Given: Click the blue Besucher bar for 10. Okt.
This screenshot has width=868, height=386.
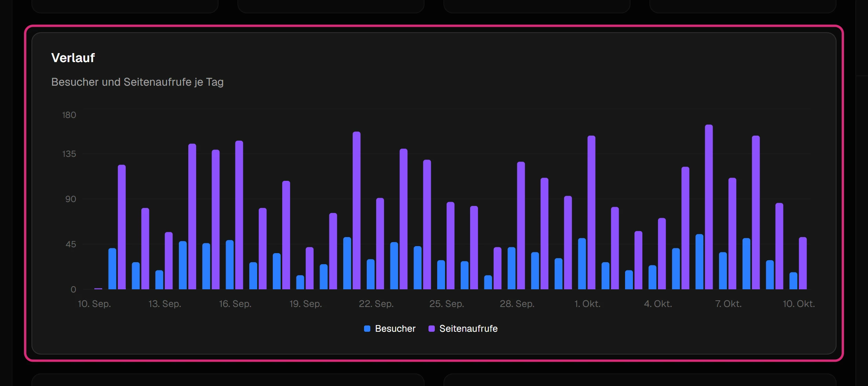Looking at the screenshot, I should [793, 281].
